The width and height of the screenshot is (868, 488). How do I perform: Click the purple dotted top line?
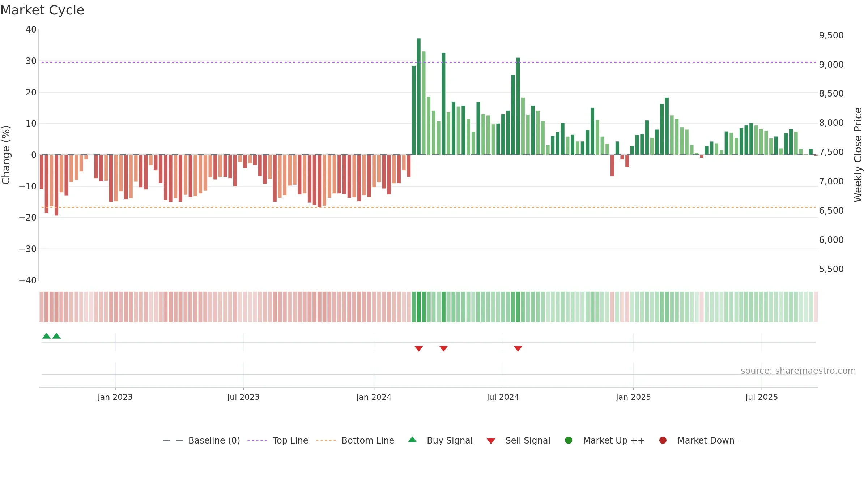[429, 62]
